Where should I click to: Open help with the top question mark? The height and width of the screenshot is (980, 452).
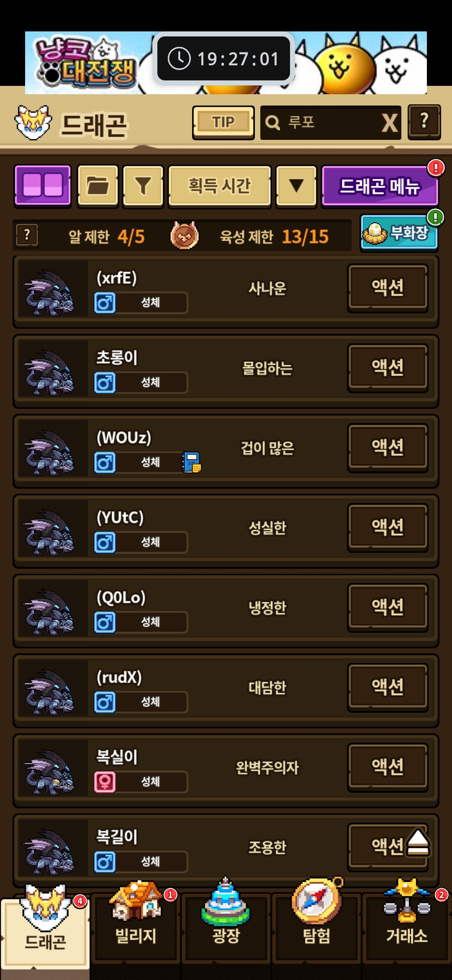[424, 122]
